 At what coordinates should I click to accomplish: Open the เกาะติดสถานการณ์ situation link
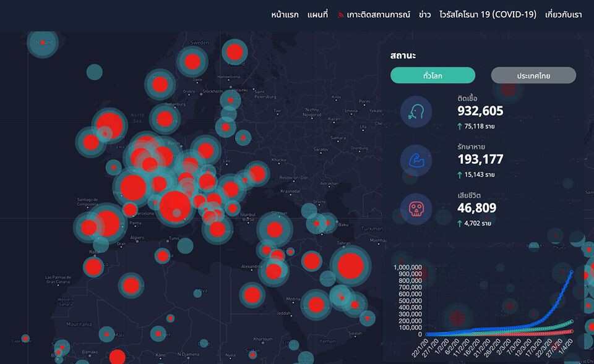click(379, 15)
